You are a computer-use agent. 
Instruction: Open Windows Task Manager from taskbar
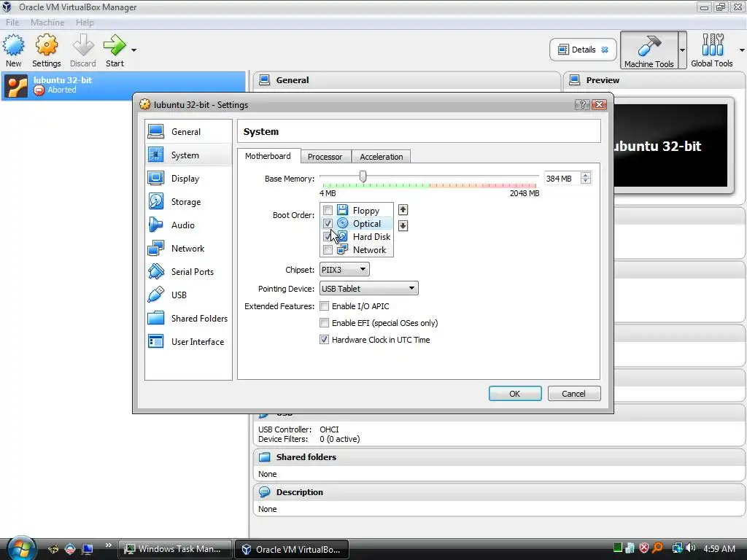click(x=174, y=548)
